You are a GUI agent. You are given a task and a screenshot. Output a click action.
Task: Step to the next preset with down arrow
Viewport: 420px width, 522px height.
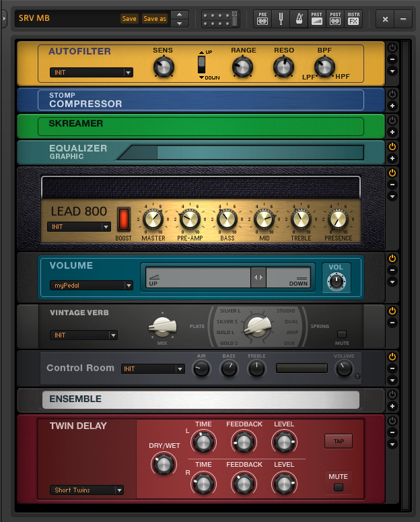179,24
